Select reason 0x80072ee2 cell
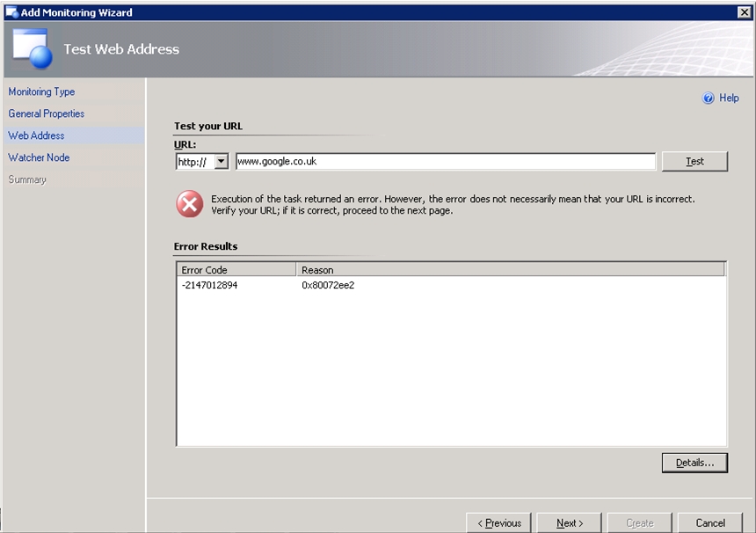The width and height of the screenshot is (756, 533). coord(328,285)
